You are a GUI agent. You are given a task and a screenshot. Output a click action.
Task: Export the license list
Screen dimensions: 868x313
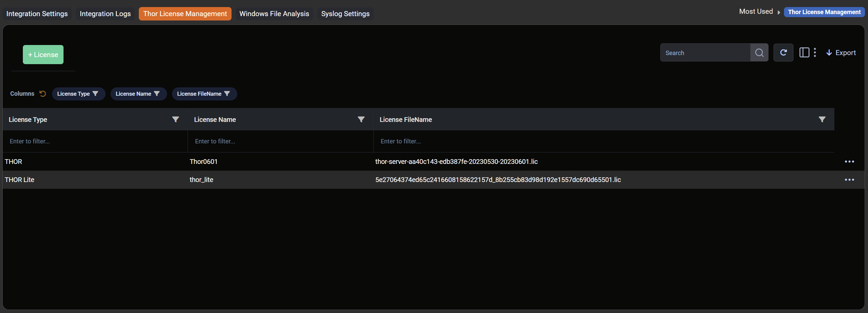(841, 53)
